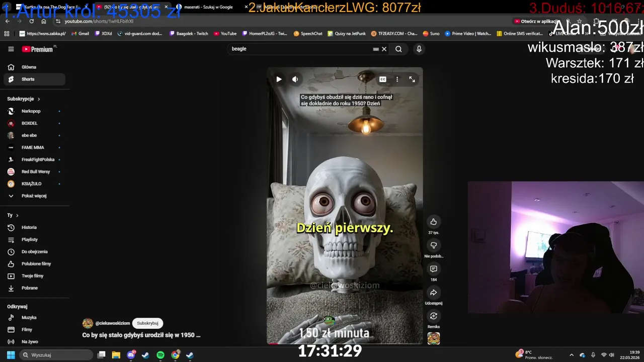Open the ebe ebe subscription channel

click(x=34, y=135)
